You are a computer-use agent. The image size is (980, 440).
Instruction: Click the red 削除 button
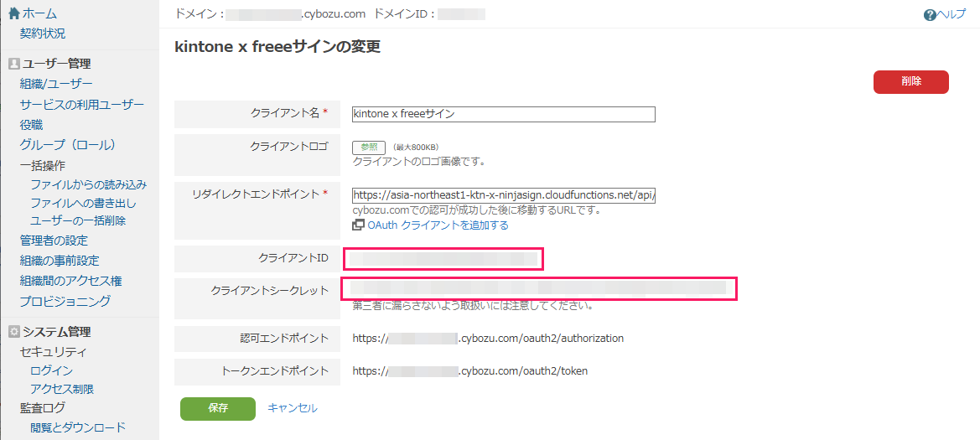pyautogui.click(x=910, y=82)
